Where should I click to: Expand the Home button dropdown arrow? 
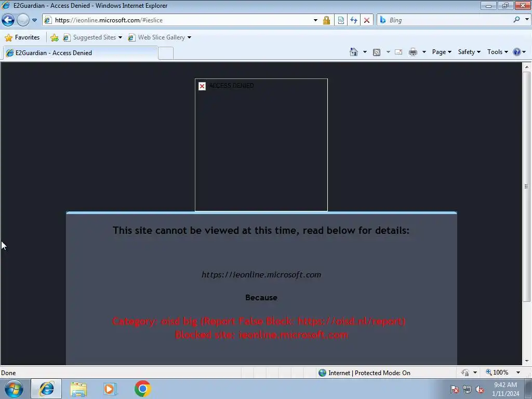coord(365,52)
